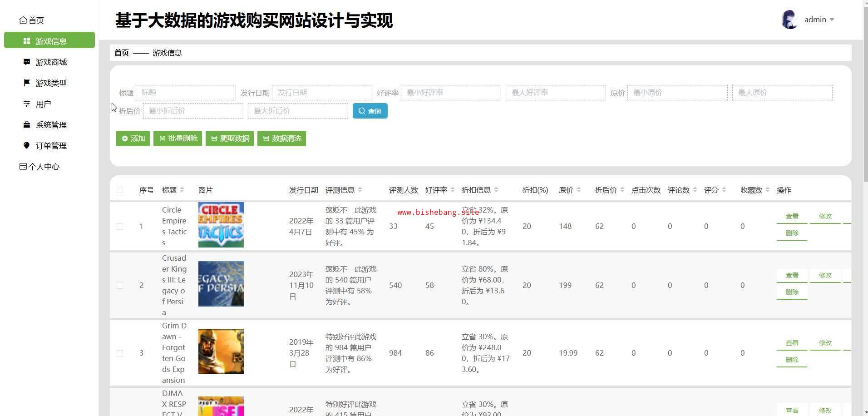Select the checkbox for Crusader Kings III row

[x=120, y=285]
